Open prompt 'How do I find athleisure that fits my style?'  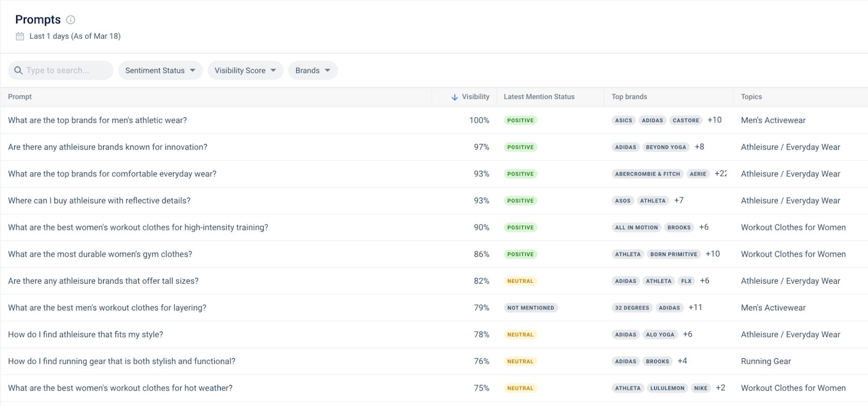click(86, 334)
